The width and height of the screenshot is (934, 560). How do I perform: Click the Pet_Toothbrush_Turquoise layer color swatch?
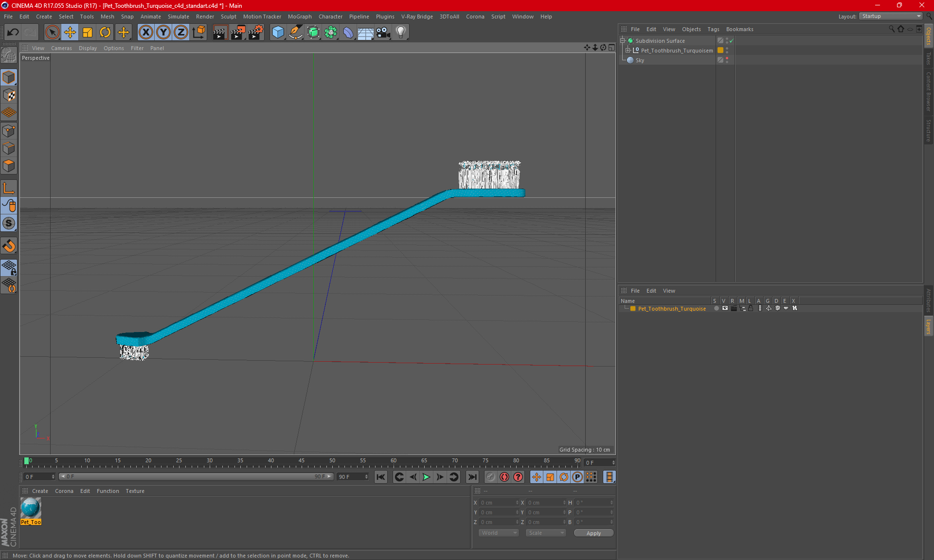click(633, 309)
